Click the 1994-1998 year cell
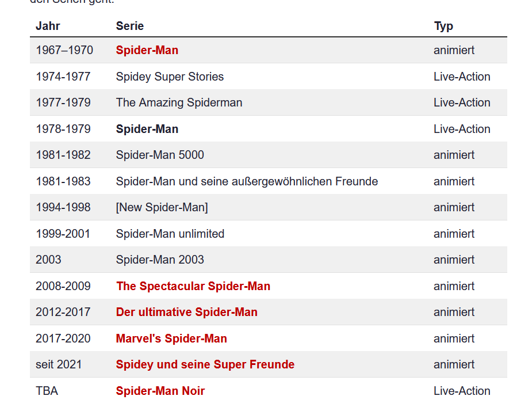The width and height of the screenshot is (532, 411). pos(63,207)
